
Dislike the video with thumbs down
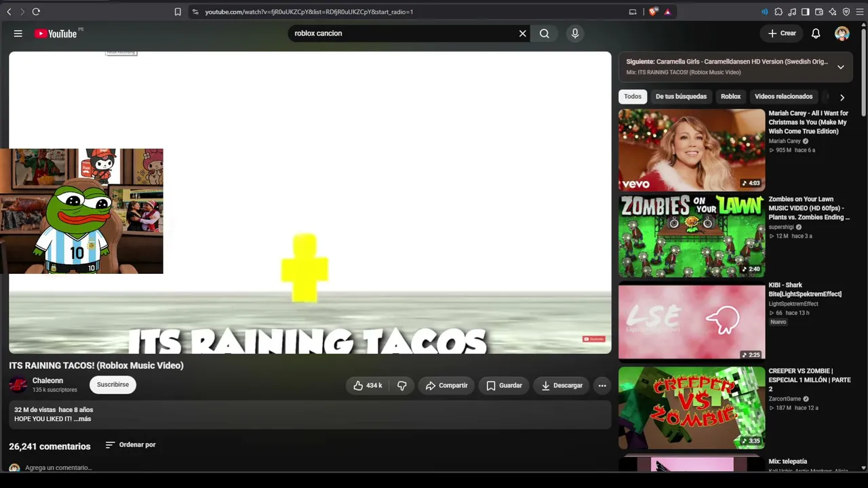[401, 386]
